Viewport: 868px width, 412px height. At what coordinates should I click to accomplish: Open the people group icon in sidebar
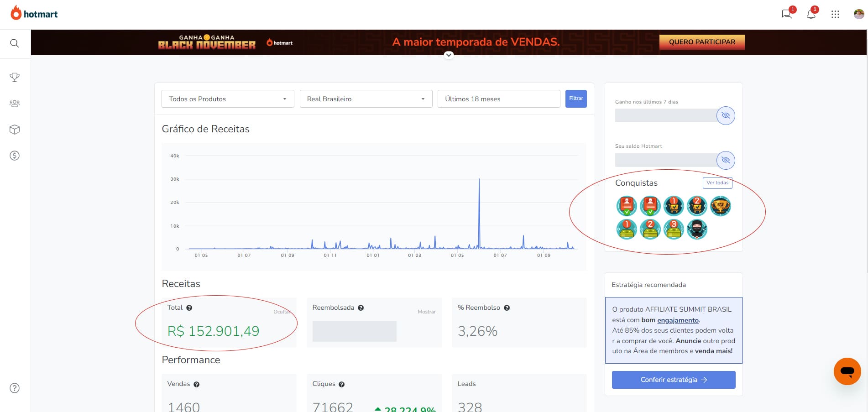click(15, 104)
